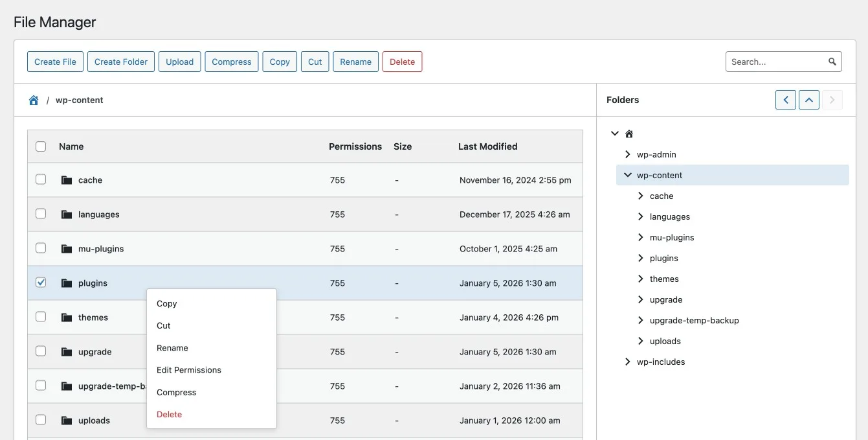
Task: Click the home icon in folder tree
Action: click(x=629, y=134)
